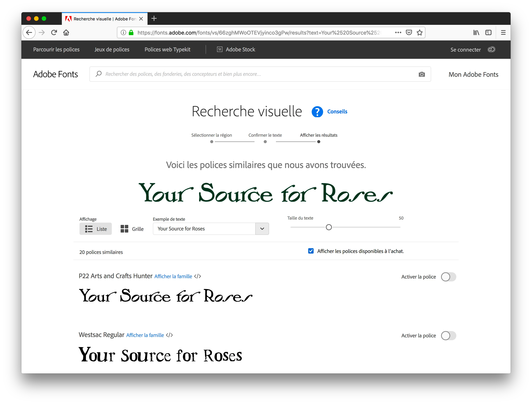Open Parcourir les polices menu item

(x=56, y=49)
